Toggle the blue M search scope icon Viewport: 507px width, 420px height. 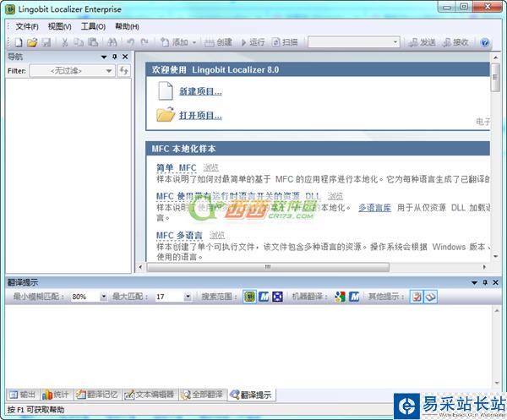pyautogui.click(x=264, y=297)
